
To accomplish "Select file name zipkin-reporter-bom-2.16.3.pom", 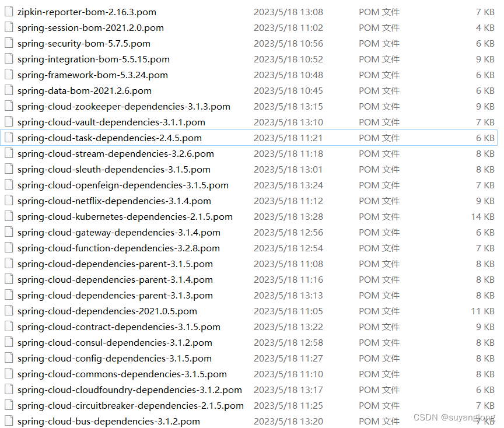I will 87,12.
